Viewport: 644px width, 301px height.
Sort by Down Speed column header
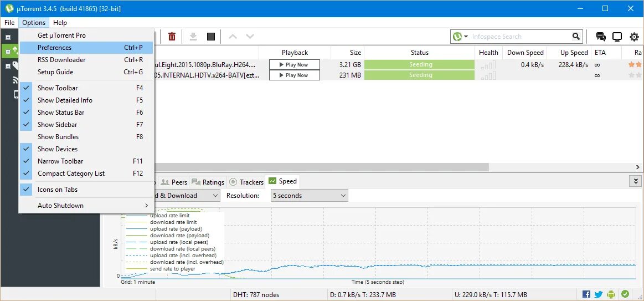coord(525,53)
